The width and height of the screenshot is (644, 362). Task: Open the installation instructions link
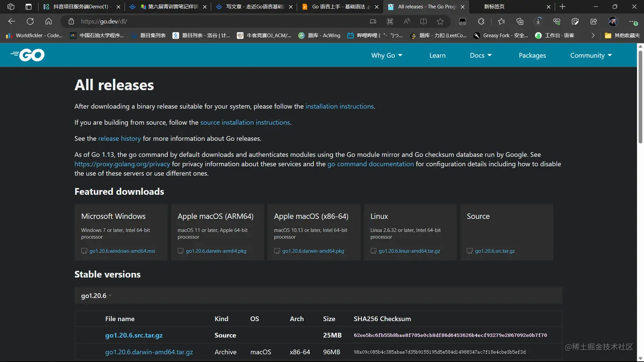pos(339,106)
